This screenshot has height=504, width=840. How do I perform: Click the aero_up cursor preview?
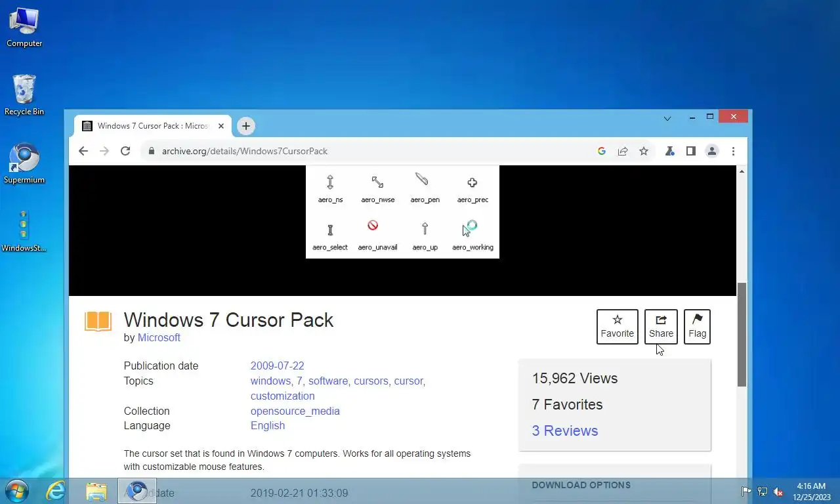[x=425, y=236]
